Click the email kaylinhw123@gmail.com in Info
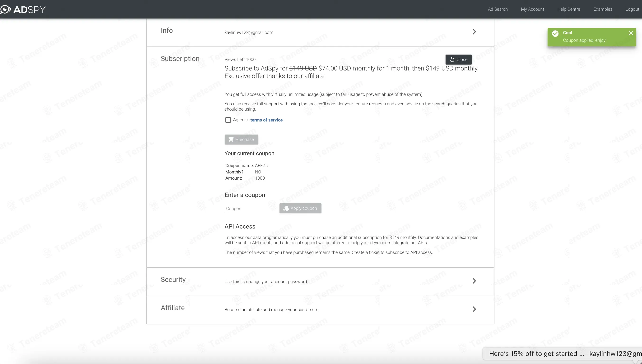 click(x=249, y=33)
